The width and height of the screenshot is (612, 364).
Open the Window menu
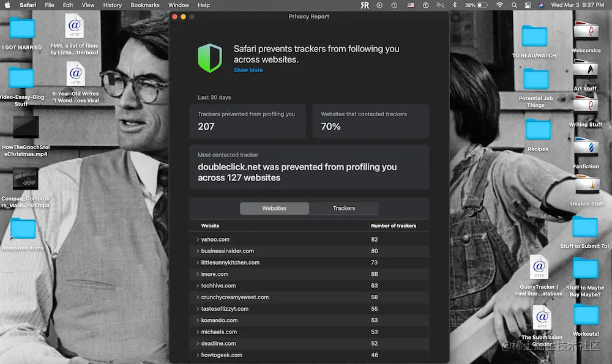[178, 5]
